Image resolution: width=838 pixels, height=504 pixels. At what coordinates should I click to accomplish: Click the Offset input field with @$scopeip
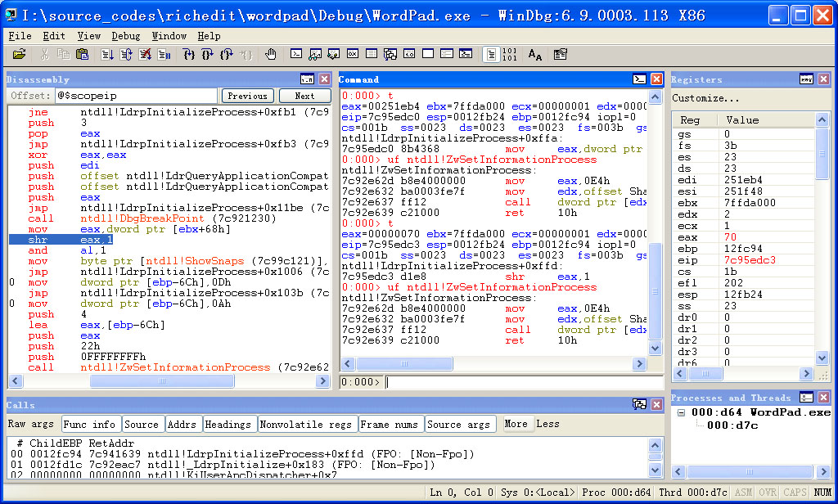tap(137, 96)
